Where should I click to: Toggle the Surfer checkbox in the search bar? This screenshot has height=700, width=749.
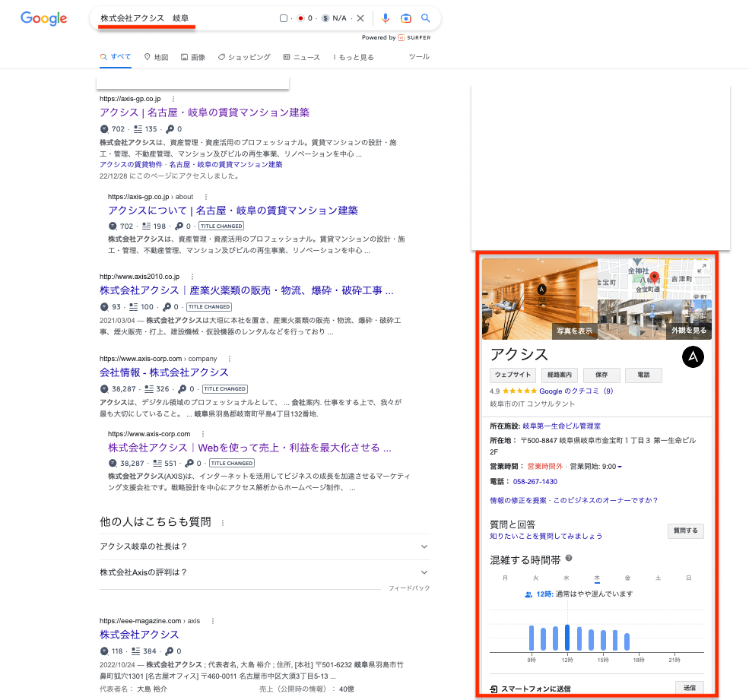point(284,18)
